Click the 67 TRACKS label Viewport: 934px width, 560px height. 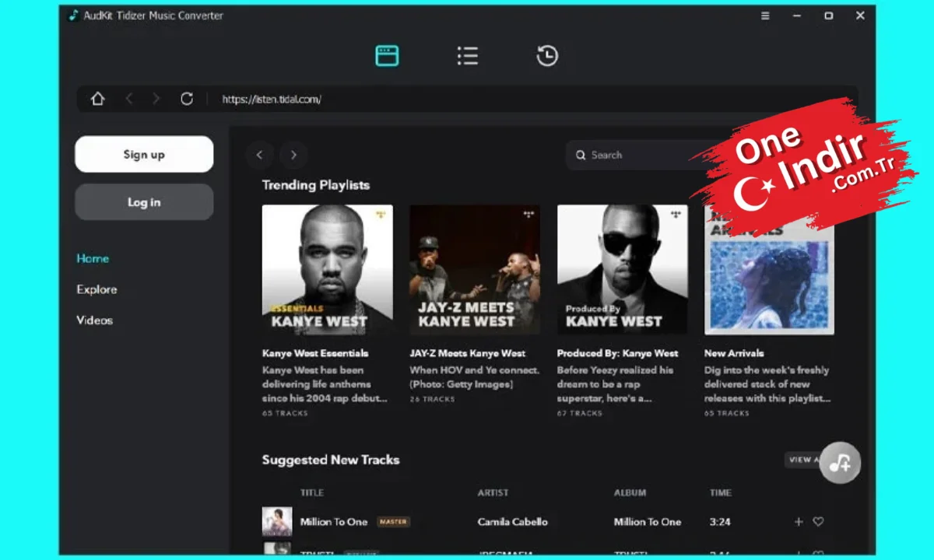click(580, 413)
